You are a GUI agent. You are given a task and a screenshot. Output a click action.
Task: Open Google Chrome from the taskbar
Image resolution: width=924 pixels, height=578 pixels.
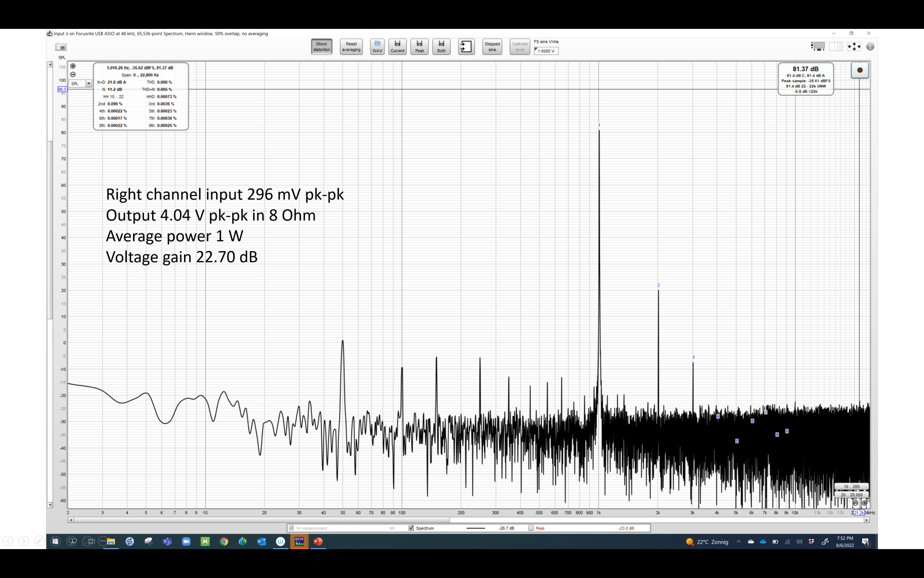tap(224, 541)
